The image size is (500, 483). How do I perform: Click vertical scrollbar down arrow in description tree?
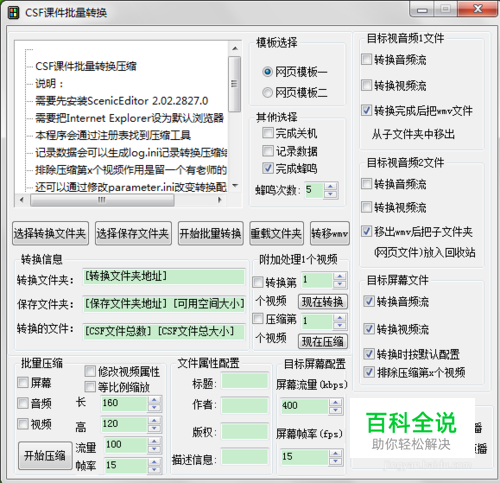[235, 185]
